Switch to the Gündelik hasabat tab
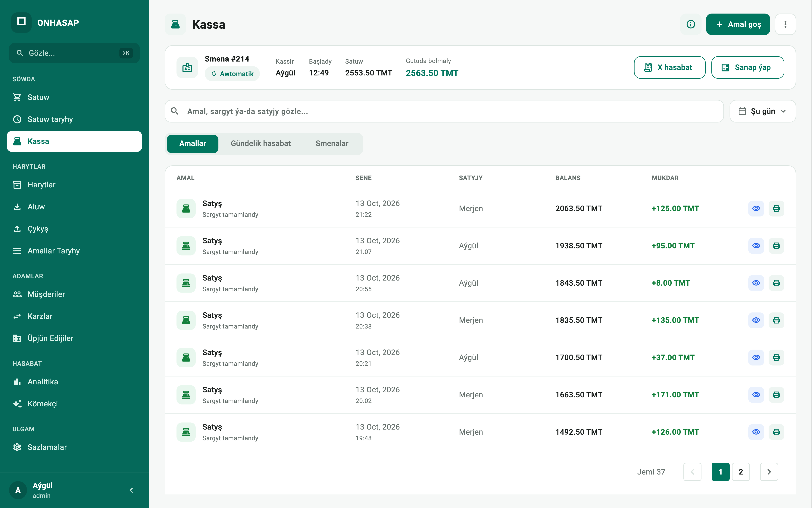The height and width of the screenshot is (508, 812). pos(261,143)
